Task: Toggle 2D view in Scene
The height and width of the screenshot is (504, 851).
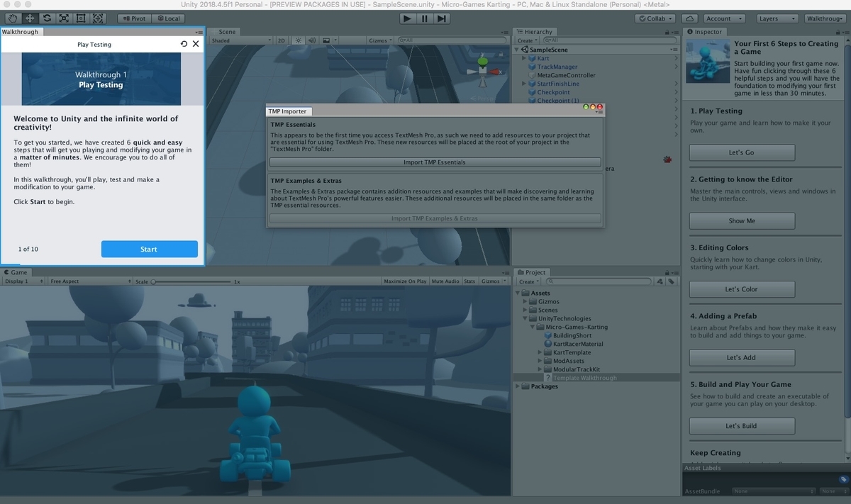Action: (282, 40)
